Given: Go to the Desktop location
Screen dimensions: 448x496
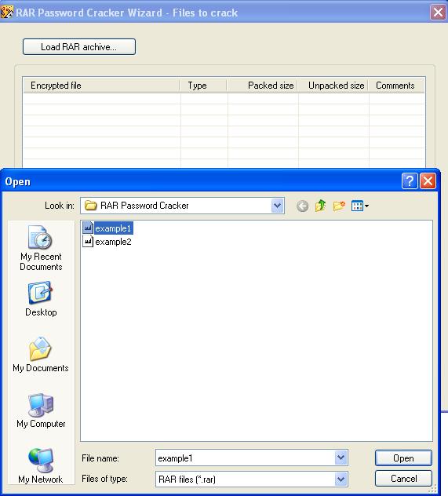Looking at the screenshot, I should [x=41, y=299].
